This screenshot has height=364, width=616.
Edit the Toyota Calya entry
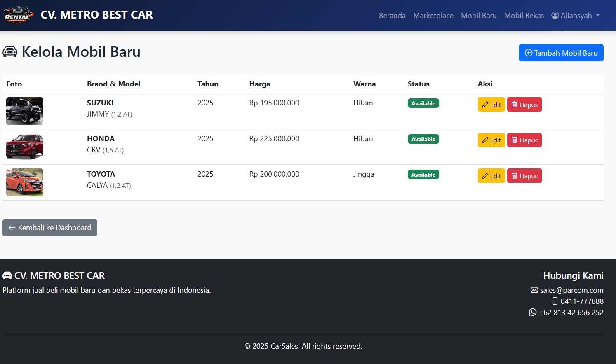[x=491, y=176]
